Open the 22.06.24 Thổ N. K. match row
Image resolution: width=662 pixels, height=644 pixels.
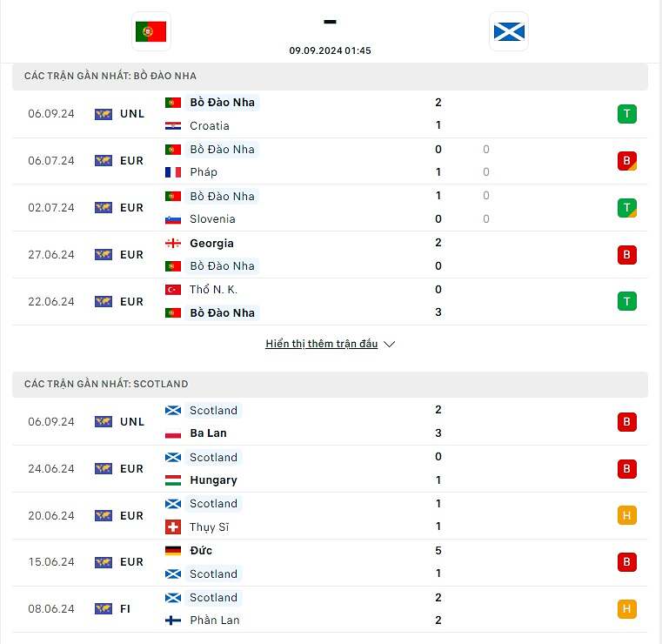330,301
